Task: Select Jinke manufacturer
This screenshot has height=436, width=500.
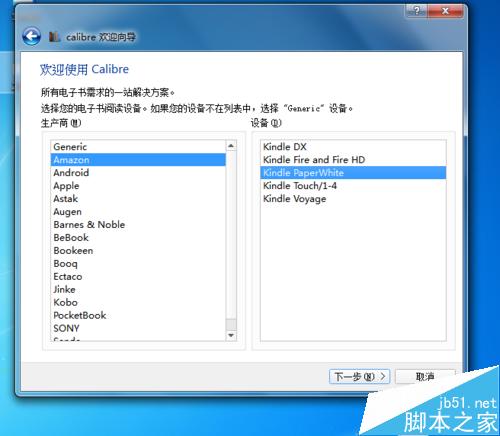Action: [x=138, y=289]
